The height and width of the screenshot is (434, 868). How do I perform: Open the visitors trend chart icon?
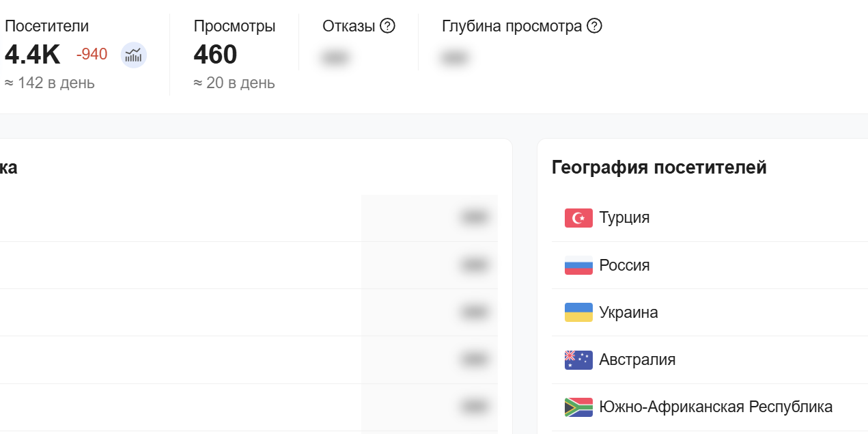pos(134,55)
